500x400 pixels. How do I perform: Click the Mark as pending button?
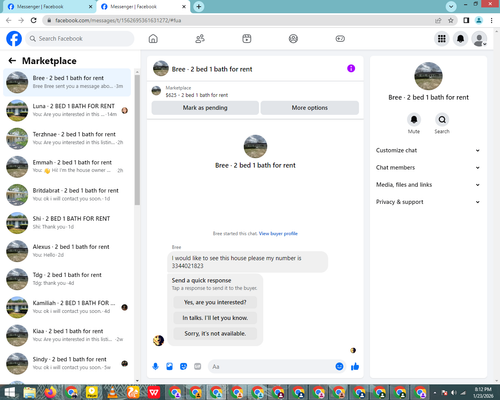[x=205, y=108]
